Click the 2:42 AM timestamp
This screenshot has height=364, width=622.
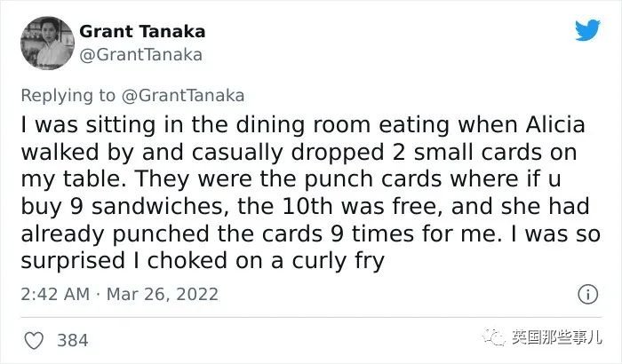55,294
